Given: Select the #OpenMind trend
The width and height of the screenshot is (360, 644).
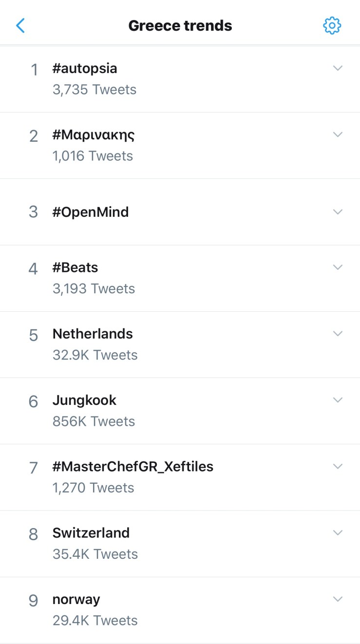Looking at the screenshot, I should (91, 212).
